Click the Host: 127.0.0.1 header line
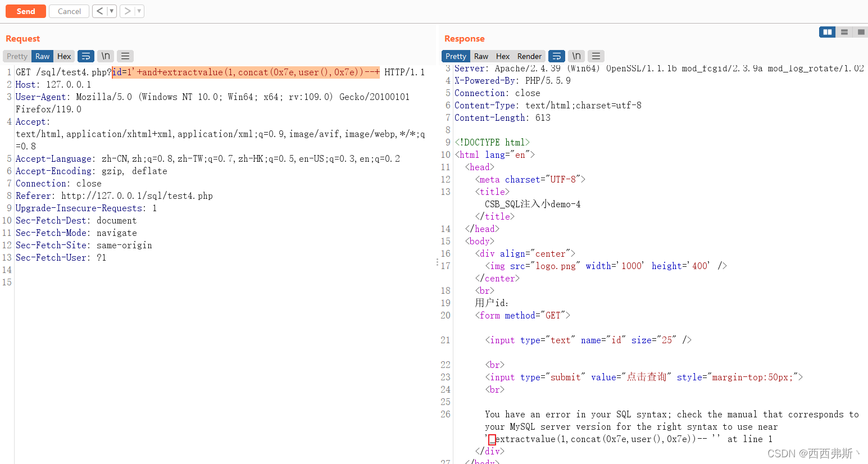The image size is (868, 464). (x=53, y=84)
